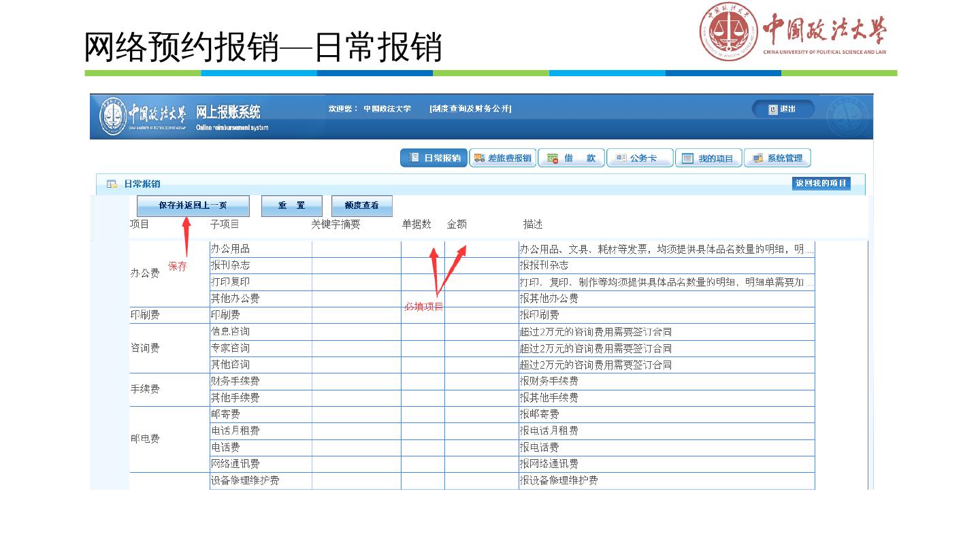980x551 pixels.
Task: Select the 网络通讯费 sub-item
Action: [x=235, y=464]
